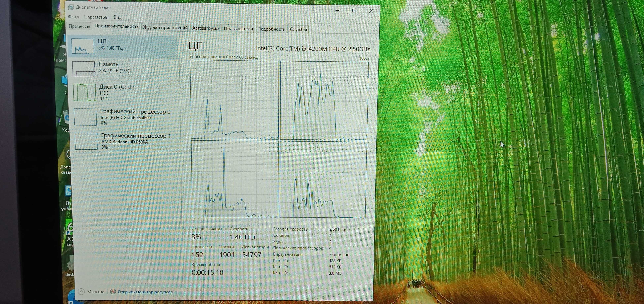Click the CPU name Intel Core i5-4200M
This screenshot has width=644, height=304.
[313, 49]
